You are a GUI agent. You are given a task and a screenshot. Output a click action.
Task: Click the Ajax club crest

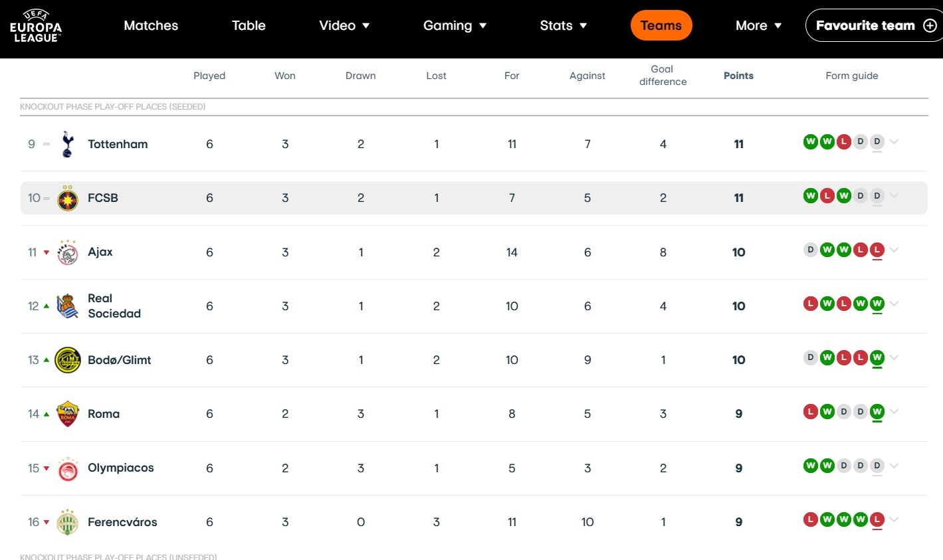coord(67,252)
